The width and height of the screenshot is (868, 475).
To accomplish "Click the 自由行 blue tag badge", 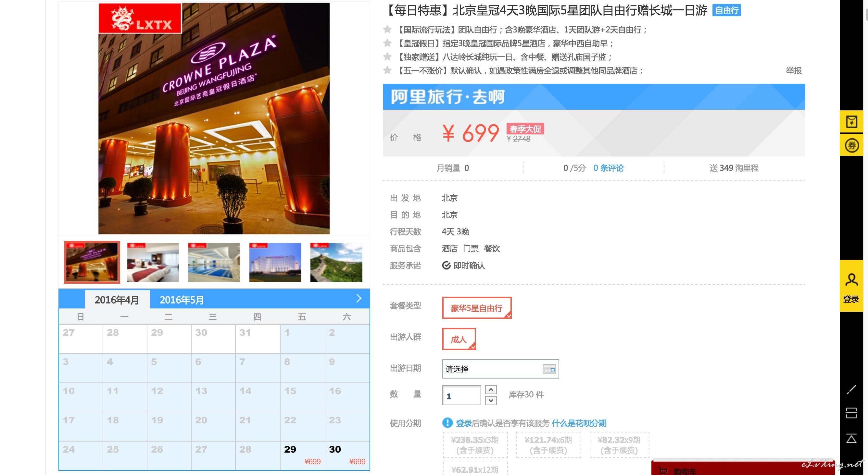I will click(x=726, y=10).
